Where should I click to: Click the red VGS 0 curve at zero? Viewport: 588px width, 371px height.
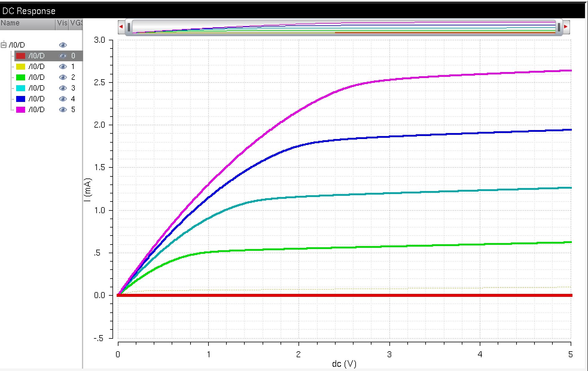pyautogui.click(x=344, y=295)
